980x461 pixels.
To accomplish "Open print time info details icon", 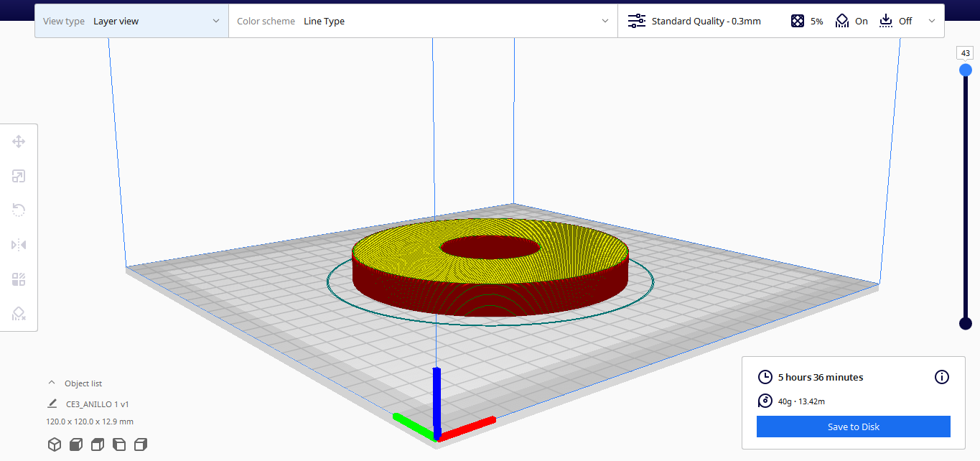I will pyautogui.click(x=943, y=377).
